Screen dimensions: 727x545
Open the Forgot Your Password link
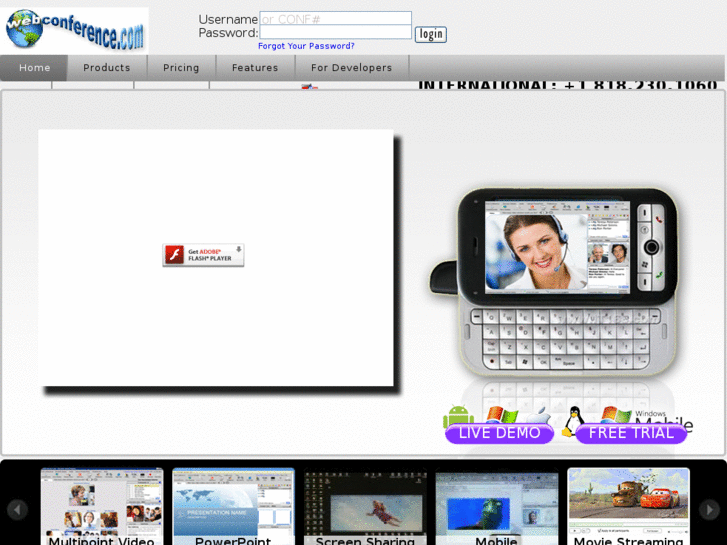coord(306,46)
